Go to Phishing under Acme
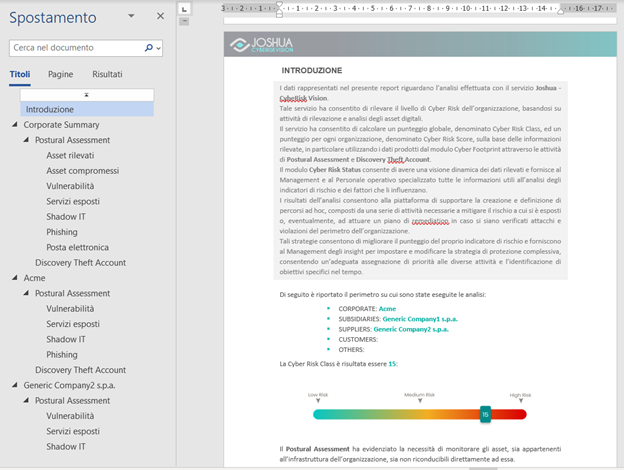 coord(62,355)
